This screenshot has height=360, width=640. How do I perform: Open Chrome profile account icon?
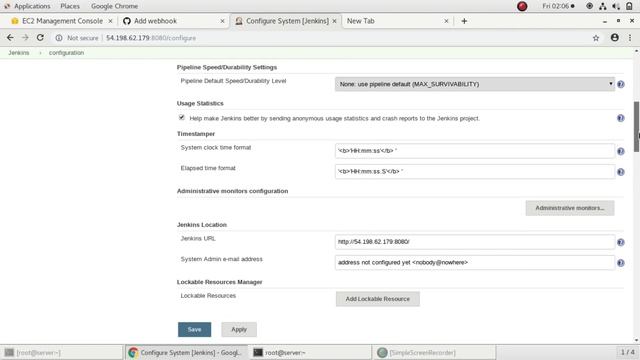click(x=615, y=38)
